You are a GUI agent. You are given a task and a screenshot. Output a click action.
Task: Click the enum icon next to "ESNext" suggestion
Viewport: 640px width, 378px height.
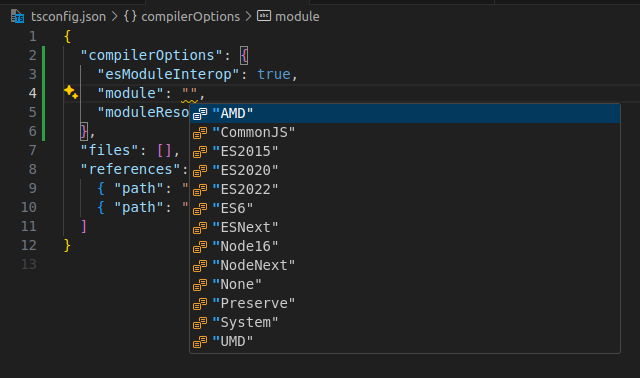[x=200, y=227]
